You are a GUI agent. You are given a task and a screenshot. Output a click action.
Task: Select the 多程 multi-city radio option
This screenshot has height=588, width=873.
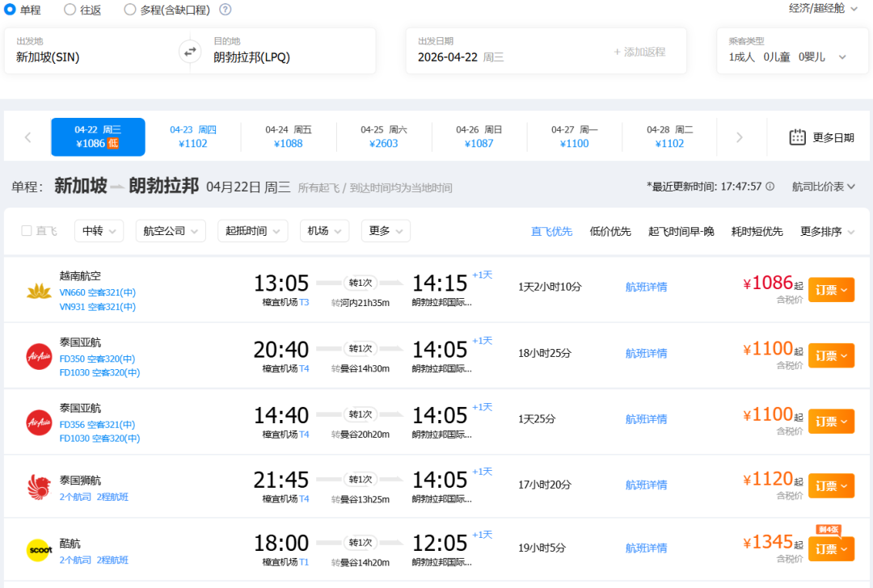click(x=130, y=10)
